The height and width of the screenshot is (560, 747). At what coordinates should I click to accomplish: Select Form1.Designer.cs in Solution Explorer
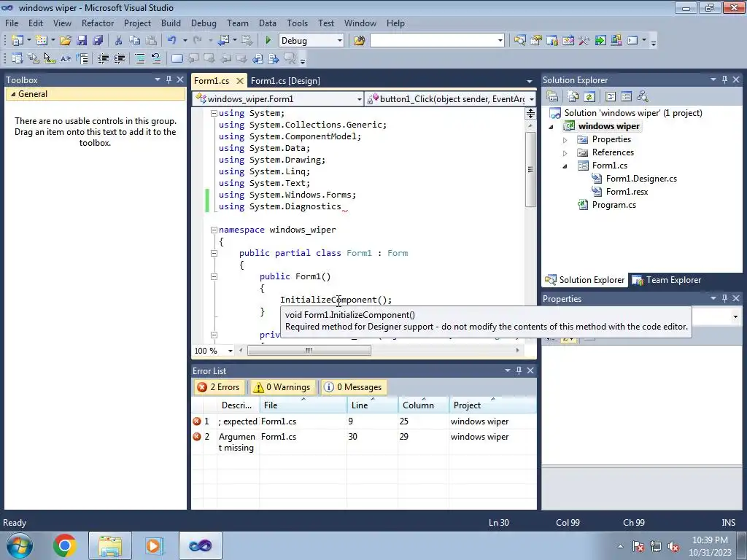(641, 179)
